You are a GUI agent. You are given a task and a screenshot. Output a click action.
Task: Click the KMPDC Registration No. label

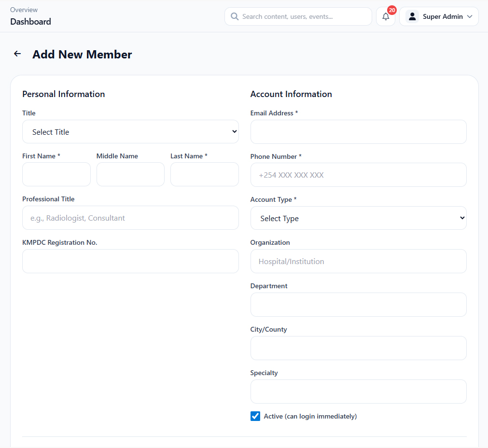[60, 242]
